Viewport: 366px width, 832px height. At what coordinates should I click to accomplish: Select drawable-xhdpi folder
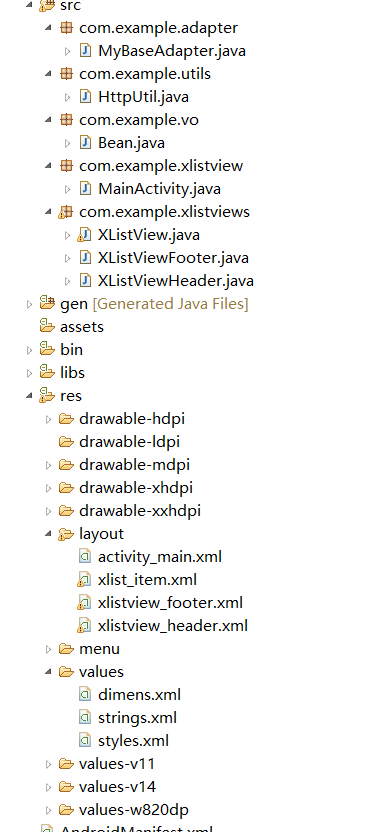136,488
